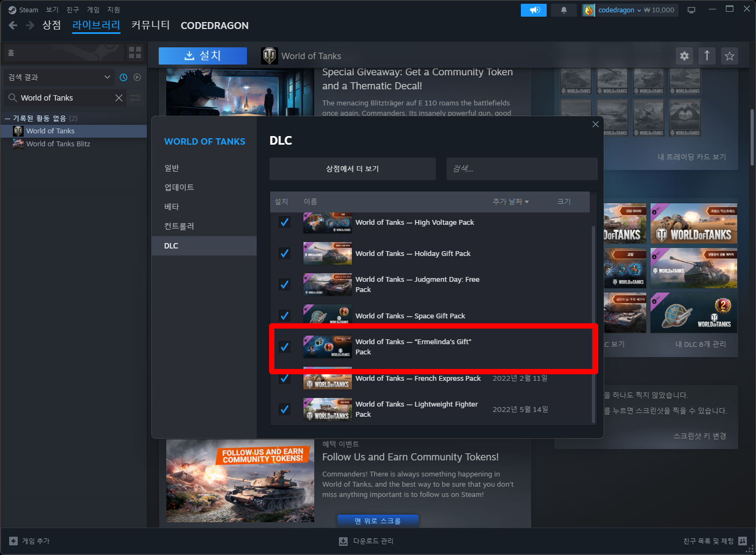Click the recent activity clock icon

tap(123, 77)
